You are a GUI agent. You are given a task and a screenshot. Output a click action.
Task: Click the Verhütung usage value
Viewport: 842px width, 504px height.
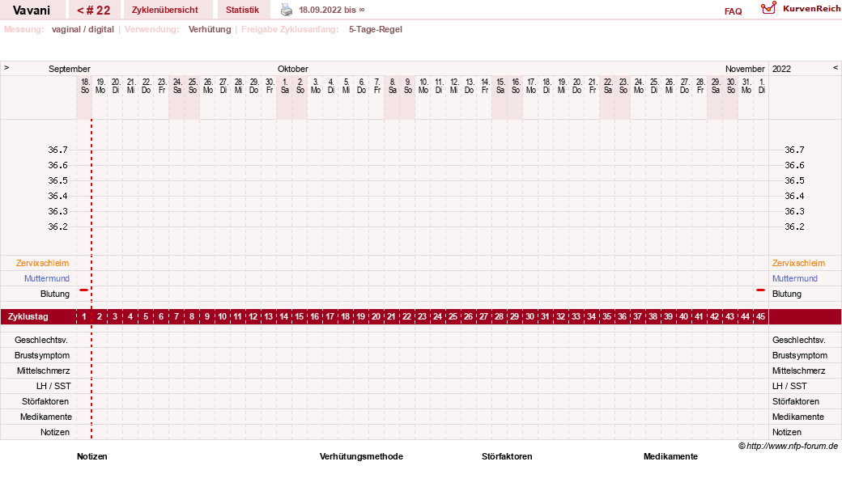click(210, 29)
